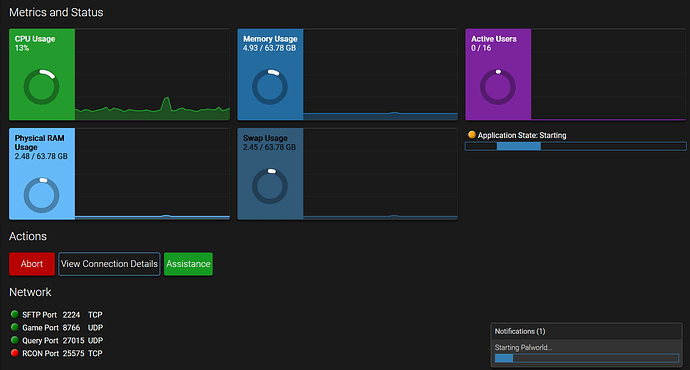The height and width of the screenshot is (370, 690).
Task: Click the 27015 query port number
Action: [x=73, y=340]
